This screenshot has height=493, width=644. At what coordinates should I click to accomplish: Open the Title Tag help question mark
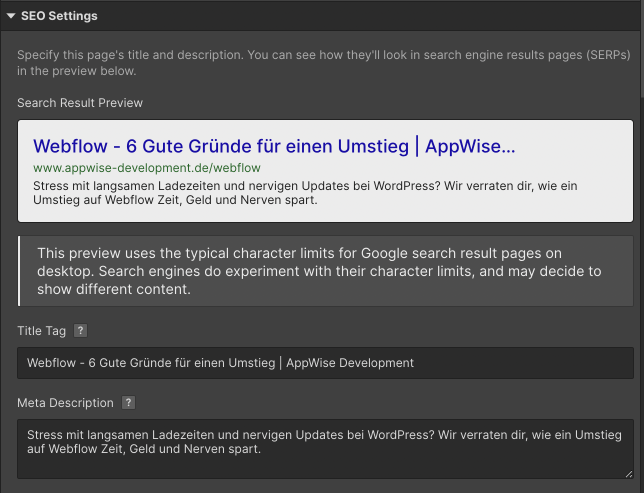coord(80,330)
